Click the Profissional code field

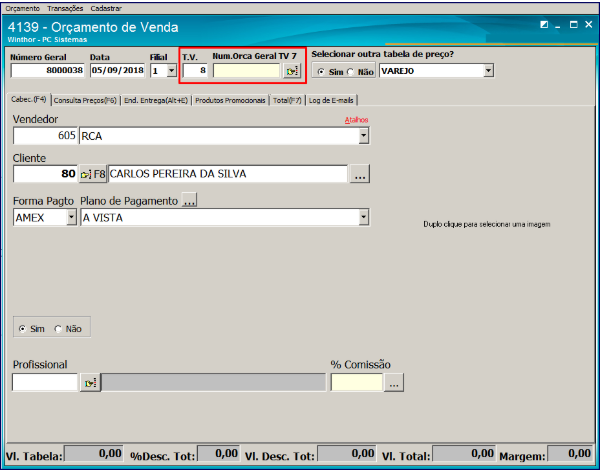click(x=45, y=382)
